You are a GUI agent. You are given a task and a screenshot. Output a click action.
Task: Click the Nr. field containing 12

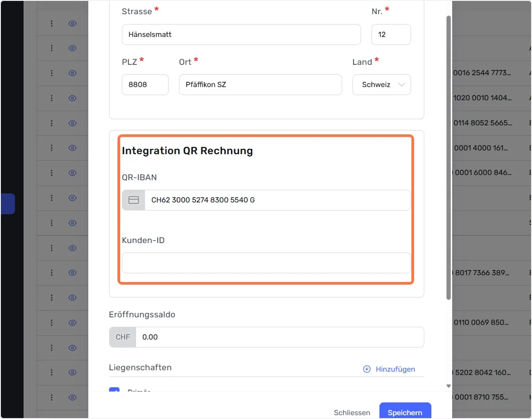pyautogui.click(x=391, y=35)
